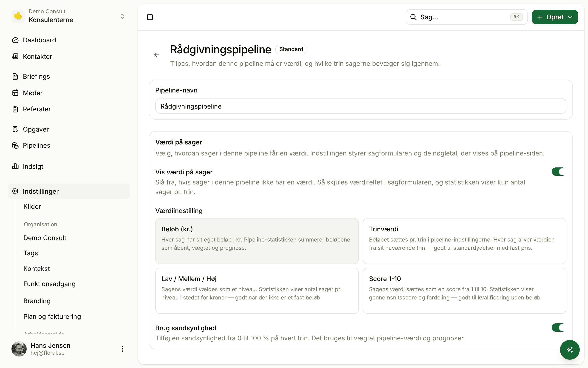Image resolution: width=588 pixels, height=368 pixels.
Task: Toggle the sidebar panel icon
Action: (x=150, y=17)
